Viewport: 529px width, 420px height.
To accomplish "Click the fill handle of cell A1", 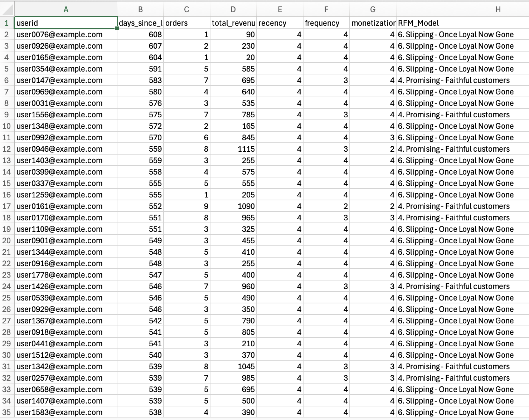I will pos(117,28).
